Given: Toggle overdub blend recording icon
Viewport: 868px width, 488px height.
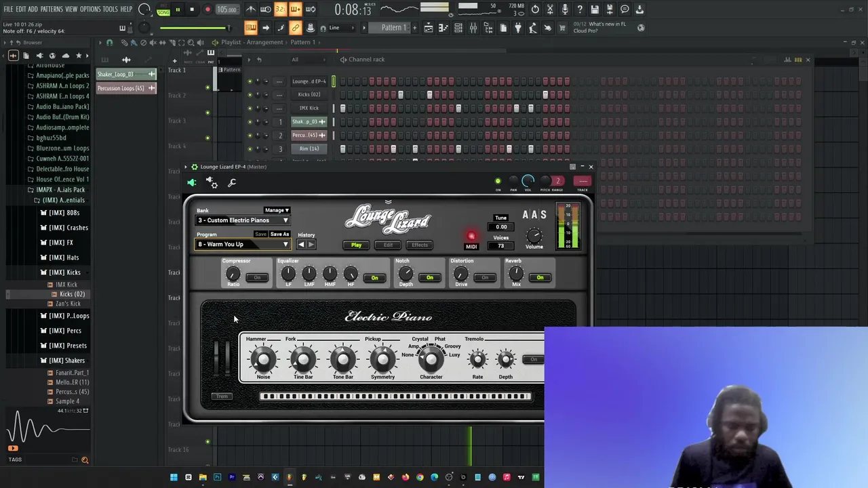Looking at the screenshot, I should click(x=296, y=9).
